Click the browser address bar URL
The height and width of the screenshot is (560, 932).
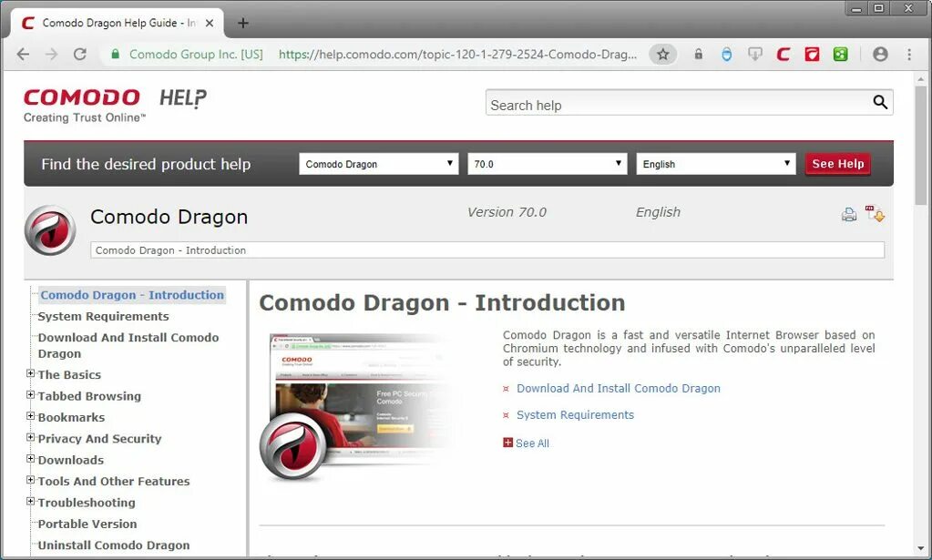pyautogui.click(x=457, y=55)
